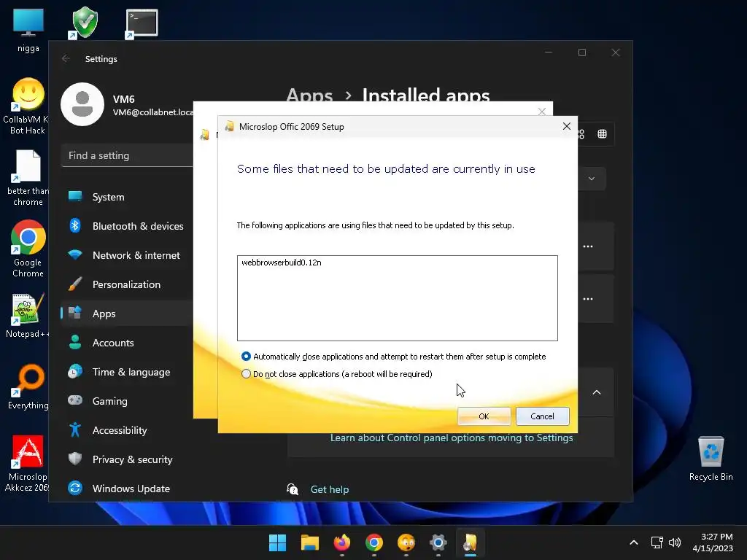
Task: Open Windows Start menu
Action: tap(277, 542)
